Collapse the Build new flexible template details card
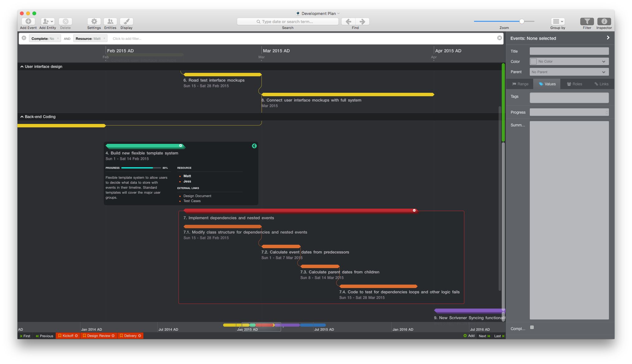This screenshot has height=364, width=632. pos(254,146)
